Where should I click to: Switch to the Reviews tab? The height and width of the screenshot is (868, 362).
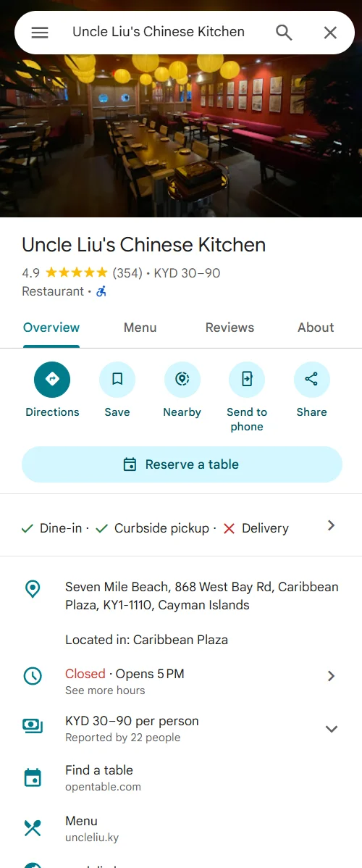[x=230, y=327]
